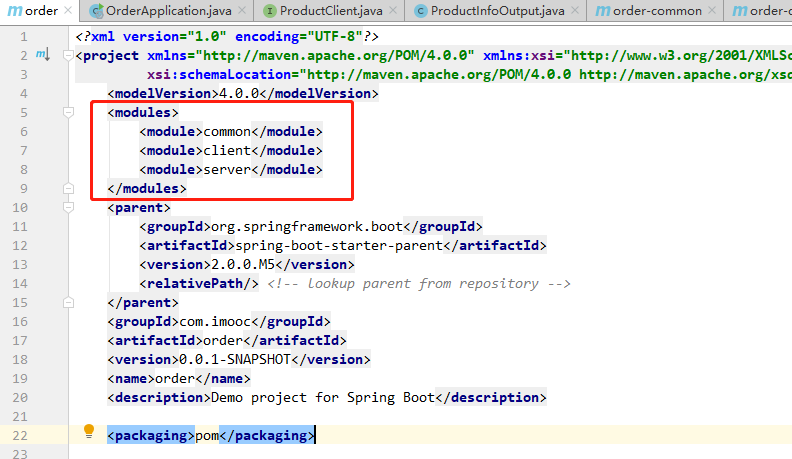Click the relativePath tag on line 14

coord(199,284)
